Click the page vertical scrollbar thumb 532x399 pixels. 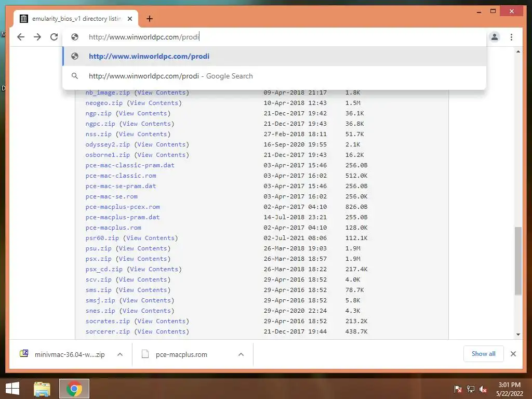pyautogui.click(x=518, y=261)
